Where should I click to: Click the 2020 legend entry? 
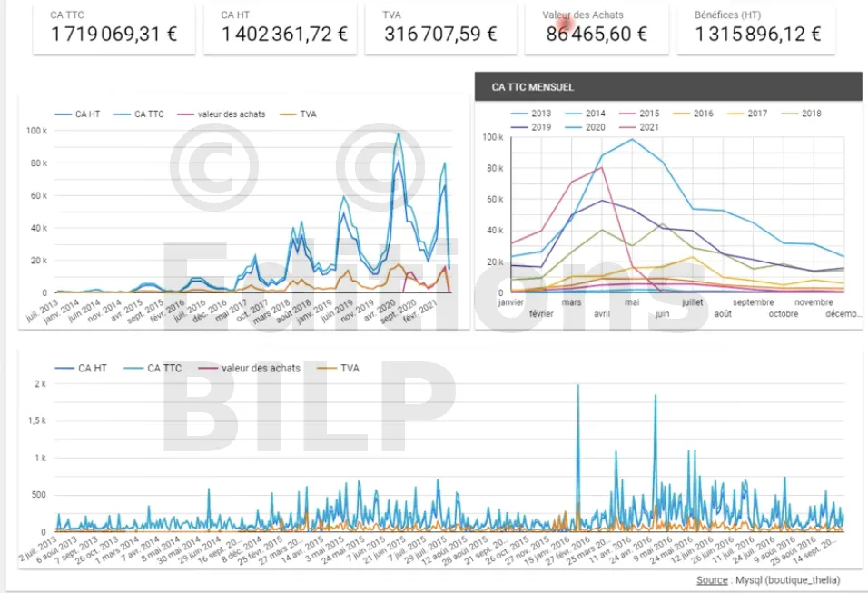point(585,127)
